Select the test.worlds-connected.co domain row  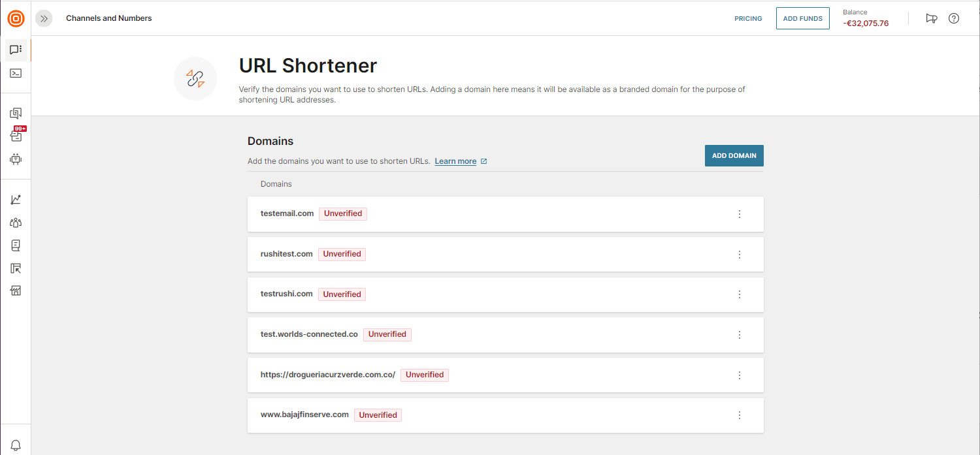coord(506,335)
